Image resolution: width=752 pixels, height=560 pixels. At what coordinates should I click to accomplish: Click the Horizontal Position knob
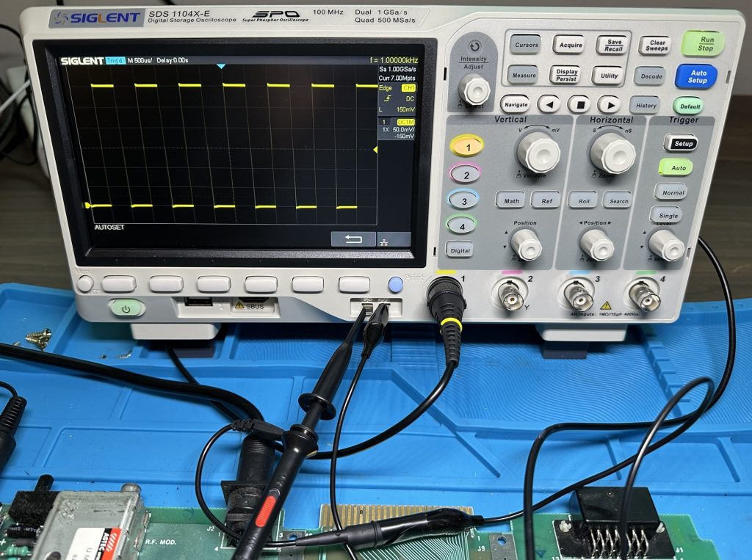pyautogui.click(x=597, y=245)
